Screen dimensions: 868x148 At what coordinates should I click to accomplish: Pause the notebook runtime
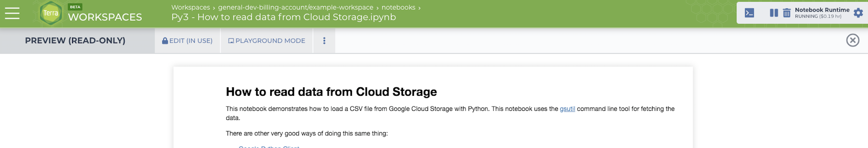click(773, 13)
